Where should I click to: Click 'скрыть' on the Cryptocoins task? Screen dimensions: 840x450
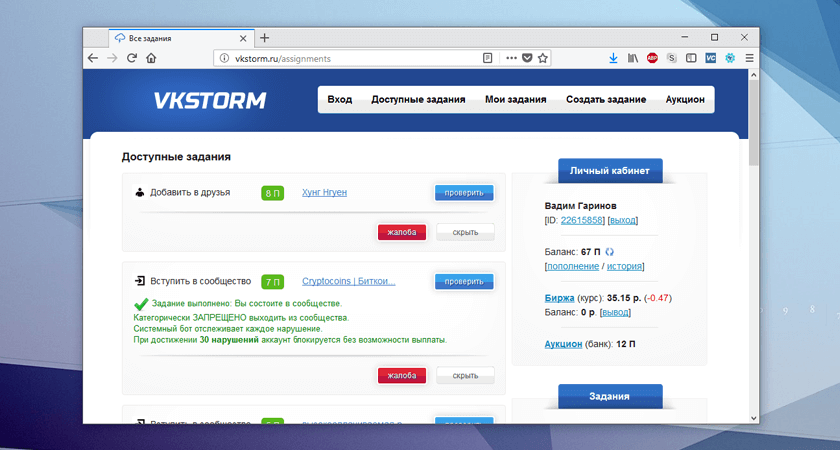coord(465,376)
